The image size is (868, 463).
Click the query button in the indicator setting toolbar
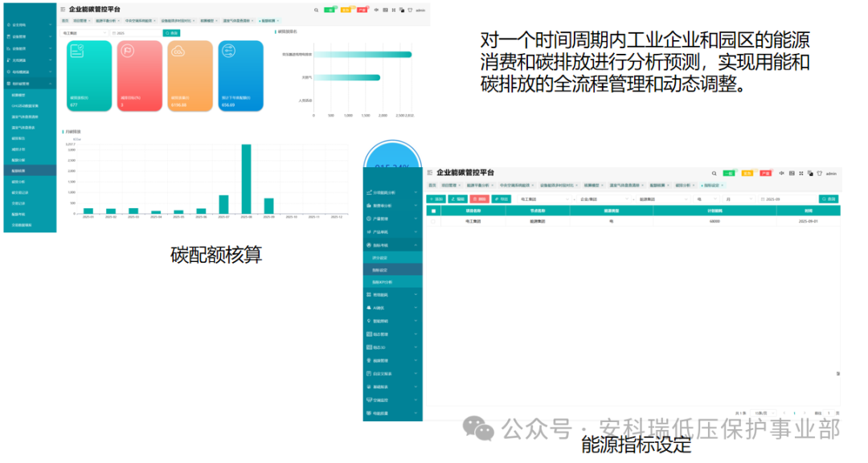pos(829,199)
